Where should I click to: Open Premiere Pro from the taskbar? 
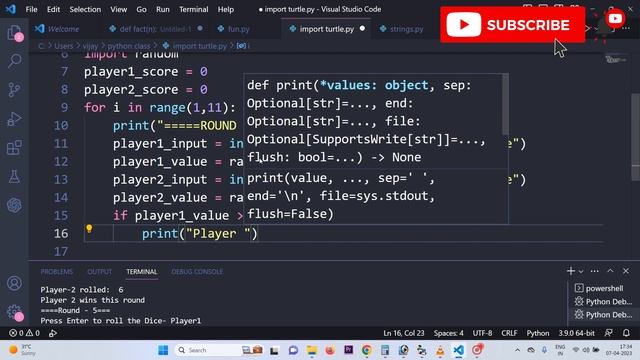[x=348, y=350]
